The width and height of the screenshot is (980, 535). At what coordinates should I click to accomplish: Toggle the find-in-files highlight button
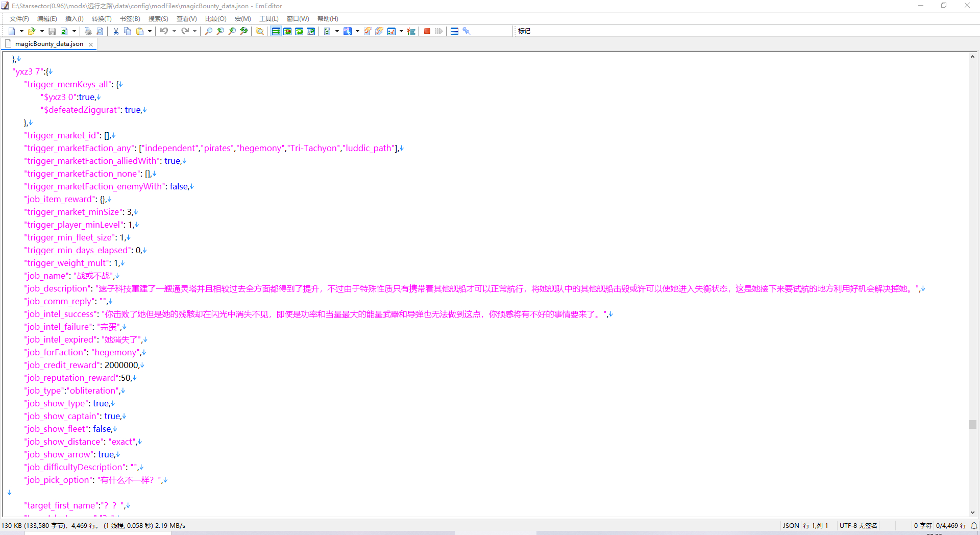pyautogui.click(x=260, y=31)
